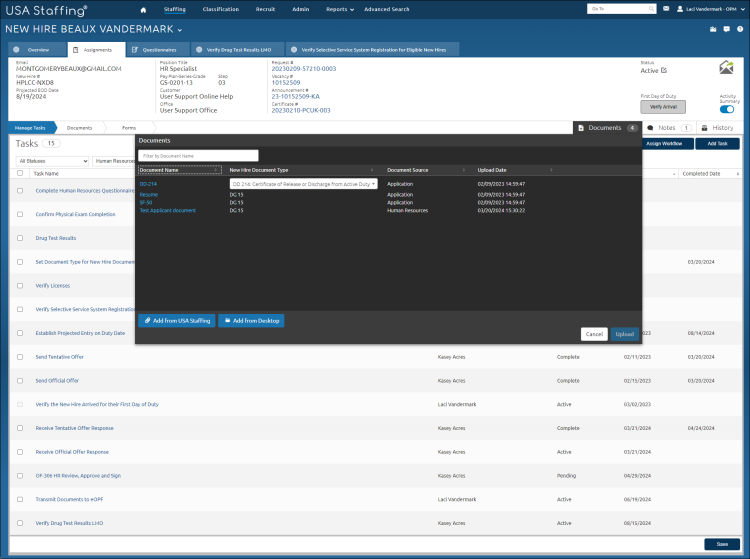Sort the Completed Date column arrows

[737, 174]
